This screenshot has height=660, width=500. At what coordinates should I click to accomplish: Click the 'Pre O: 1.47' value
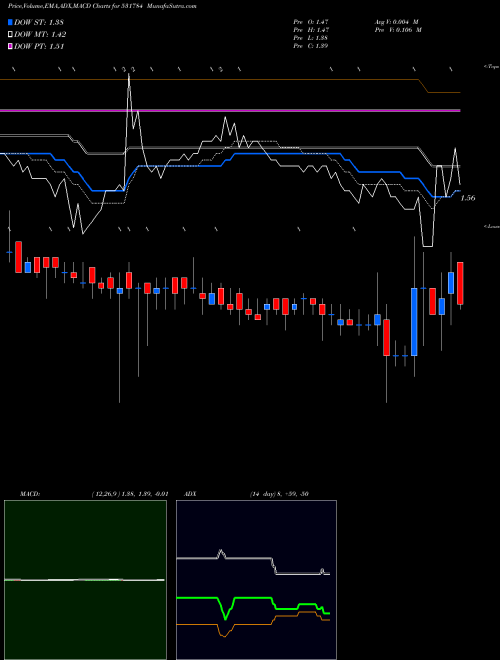(311, 21)
